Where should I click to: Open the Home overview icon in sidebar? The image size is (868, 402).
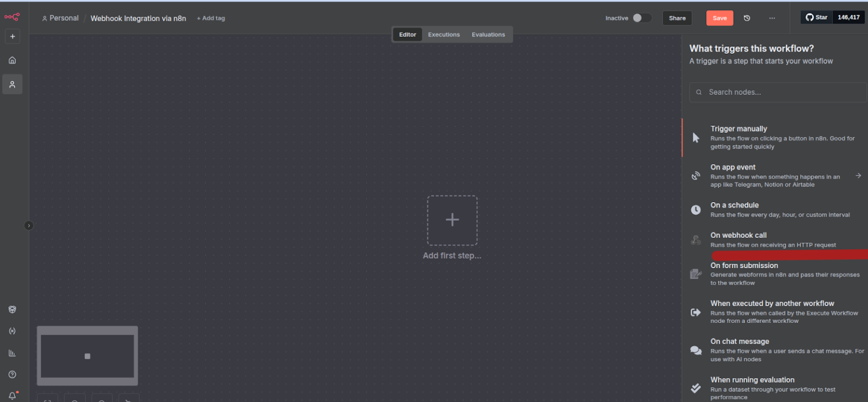pos(12,60)
